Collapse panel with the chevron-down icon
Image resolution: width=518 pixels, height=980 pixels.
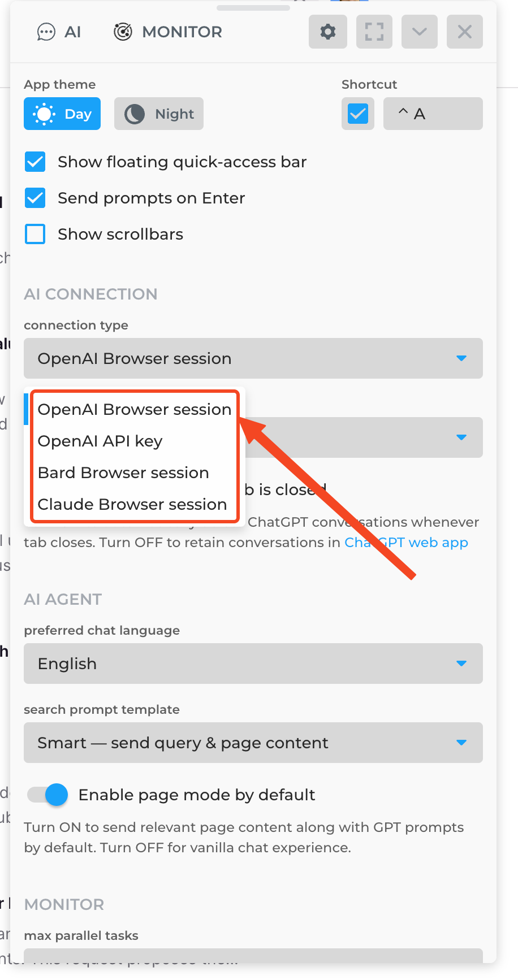420,32
